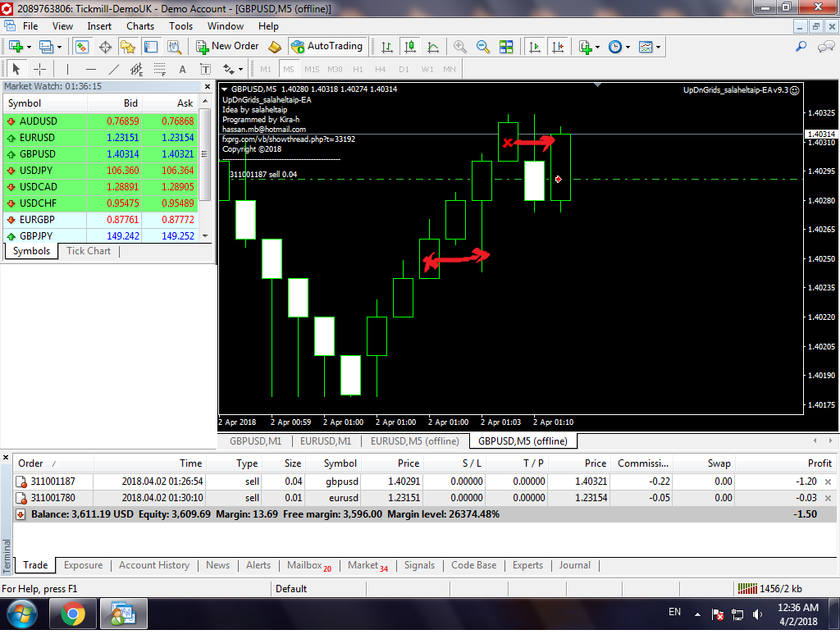Zoom in on the chart

point(460,47)
